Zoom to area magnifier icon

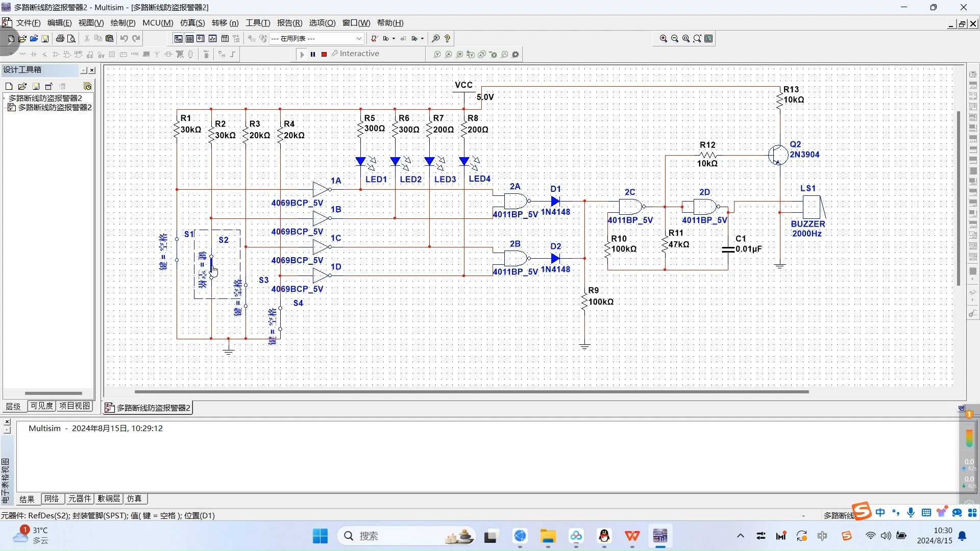686,39
